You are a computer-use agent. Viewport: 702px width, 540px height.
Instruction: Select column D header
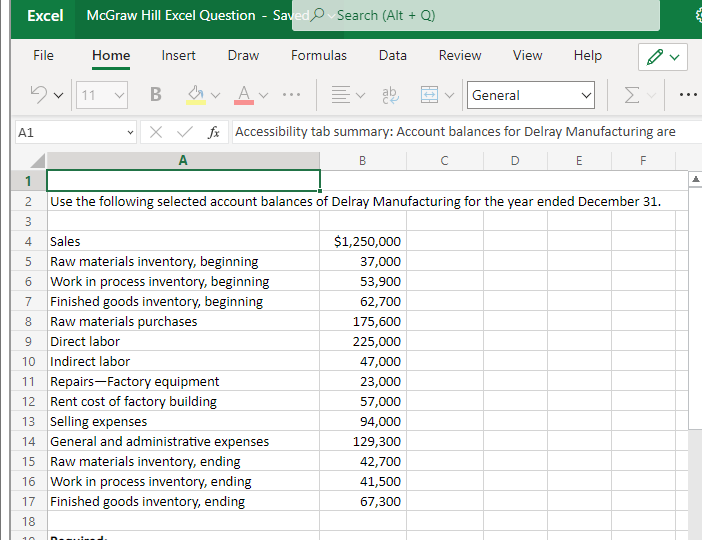[515, 161]
